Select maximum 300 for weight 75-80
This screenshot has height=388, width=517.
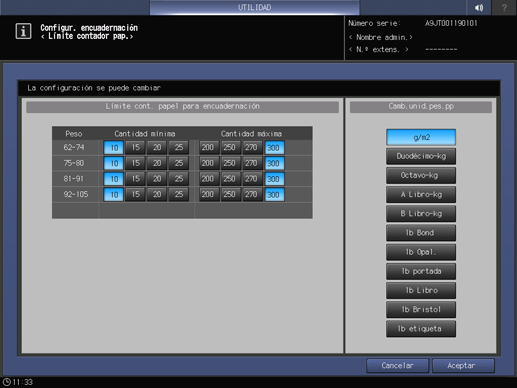tap(274, 163)
